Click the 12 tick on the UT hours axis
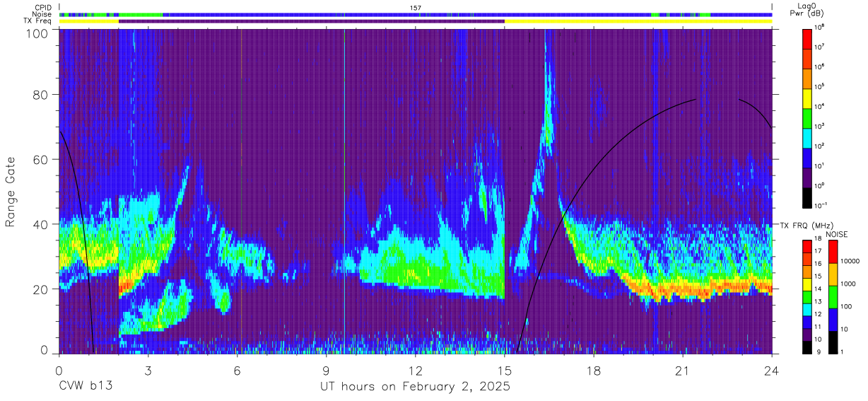Viewport: 868px width, 401px height. (x=416, y=369)
